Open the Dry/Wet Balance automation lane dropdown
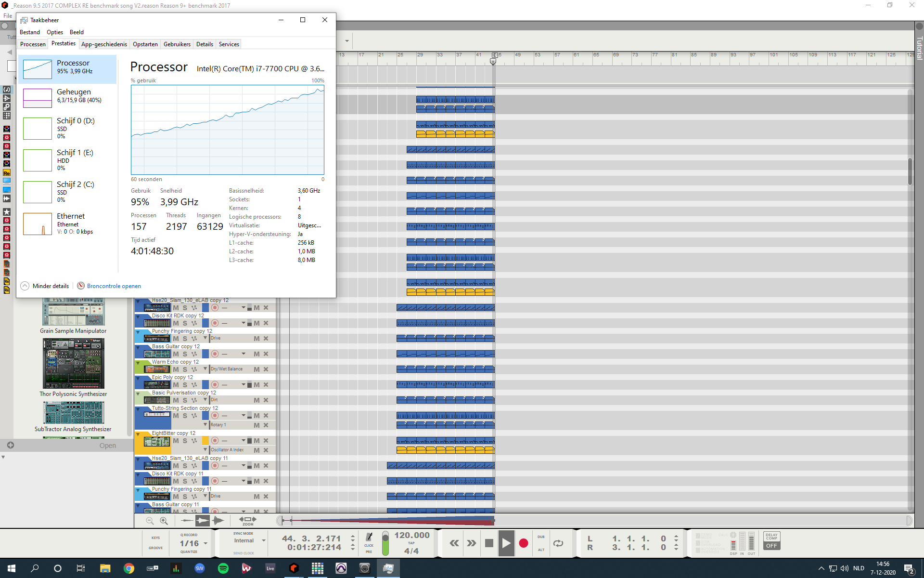 205,369
